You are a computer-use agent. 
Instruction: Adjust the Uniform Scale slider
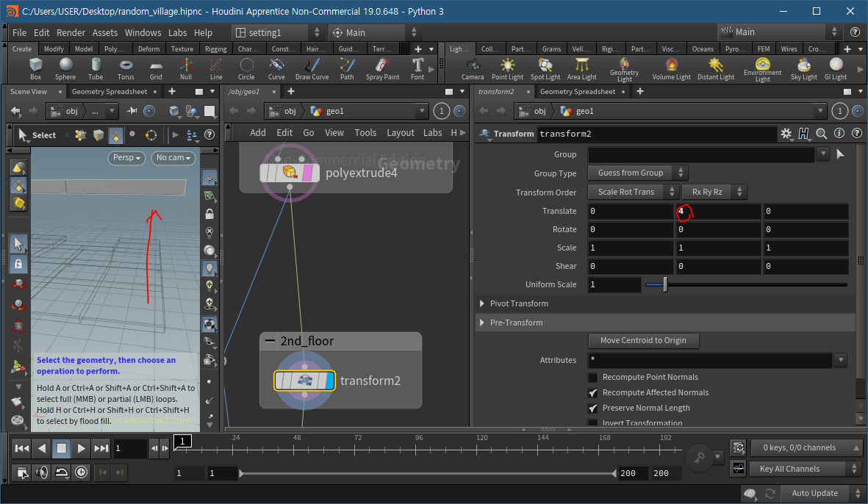click(746, 284)
